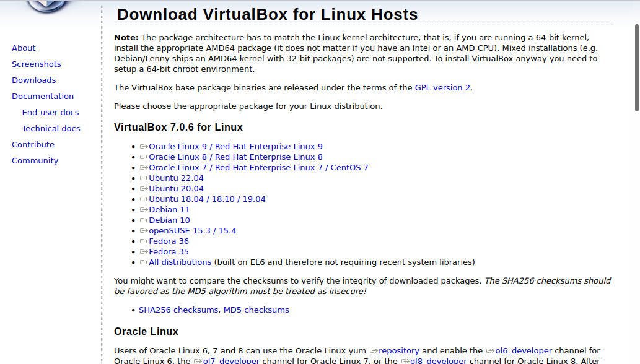Viewport: 640px width, 364px height.
Task: Open the GPL version 2 license page
Action: (x=443, y=87)
